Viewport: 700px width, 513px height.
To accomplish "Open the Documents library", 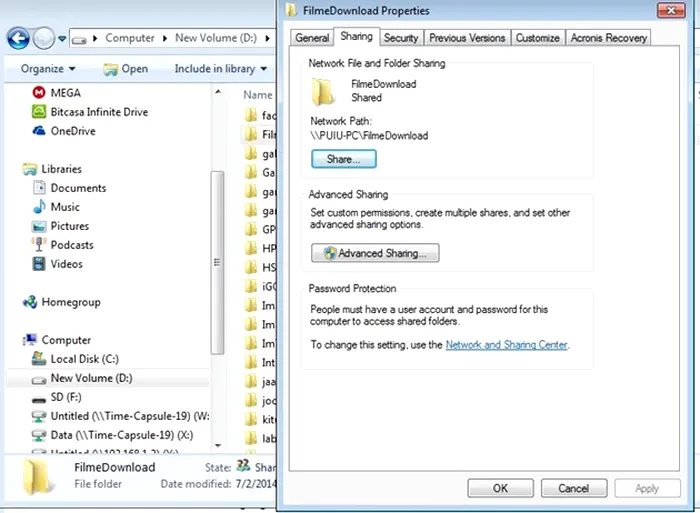I will (69, 188).
